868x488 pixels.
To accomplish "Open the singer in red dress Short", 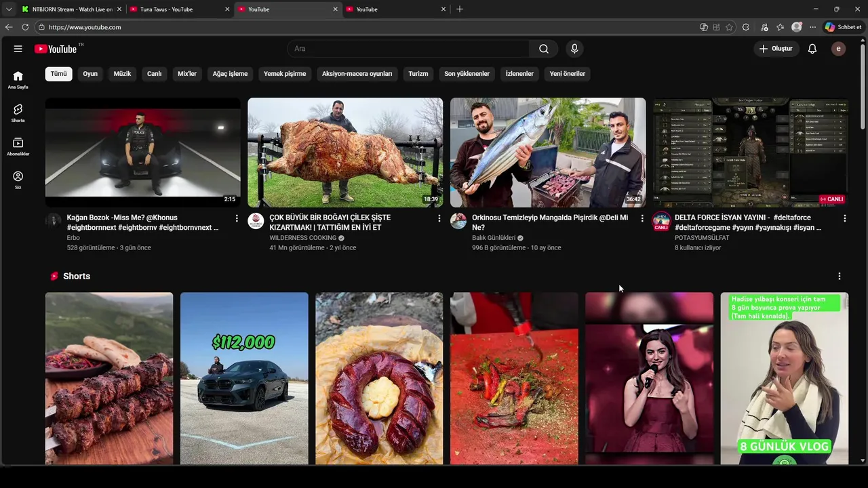I will (x=650, y=378).
